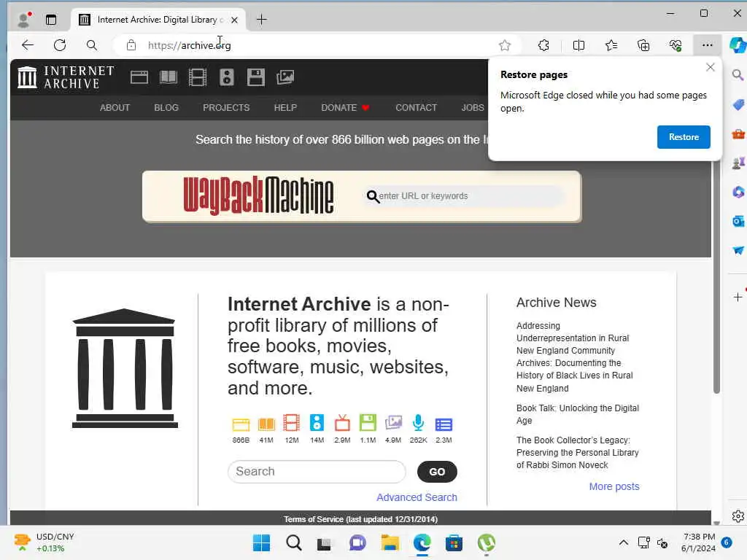Click the search icon in browser toolbar

pyautogui.click(x=92, y=45)
